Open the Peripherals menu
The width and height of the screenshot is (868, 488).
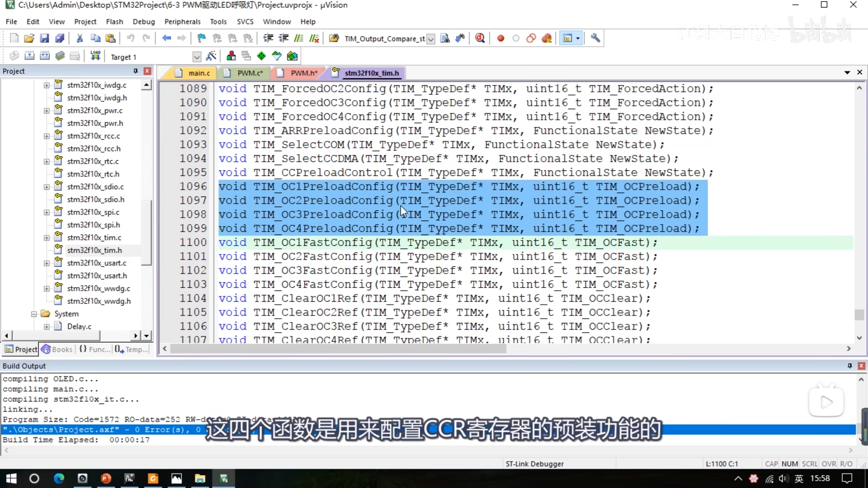[x=182, y=22]
